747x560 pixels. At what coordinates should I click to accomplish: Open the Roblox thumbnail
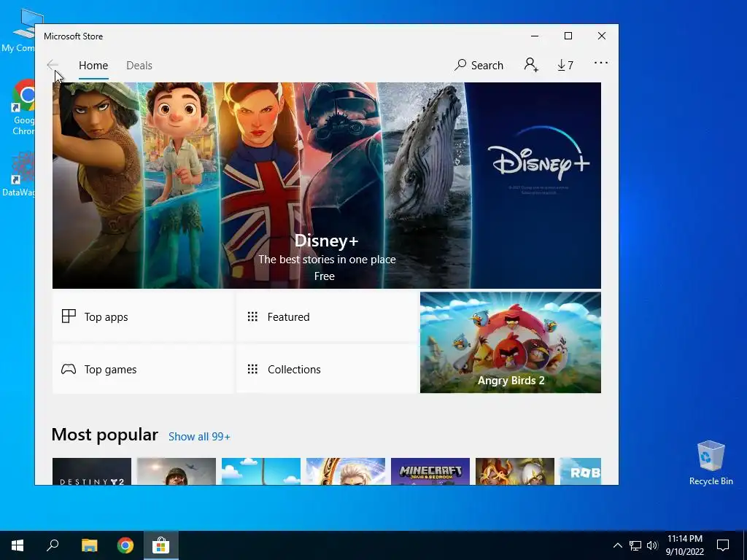580,472
